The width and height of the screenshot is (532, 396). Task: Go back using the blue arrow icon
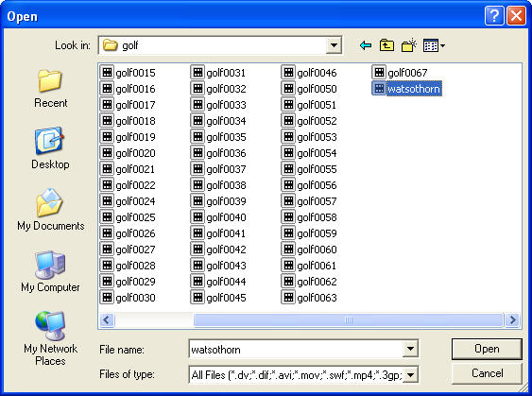(366, 45)
